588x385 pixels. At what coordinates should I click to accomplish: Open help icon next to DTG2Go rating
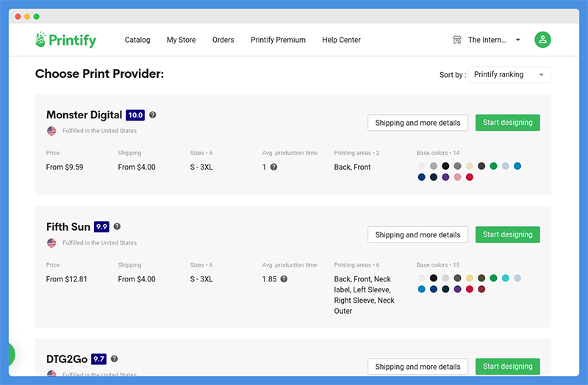(115, 359)
